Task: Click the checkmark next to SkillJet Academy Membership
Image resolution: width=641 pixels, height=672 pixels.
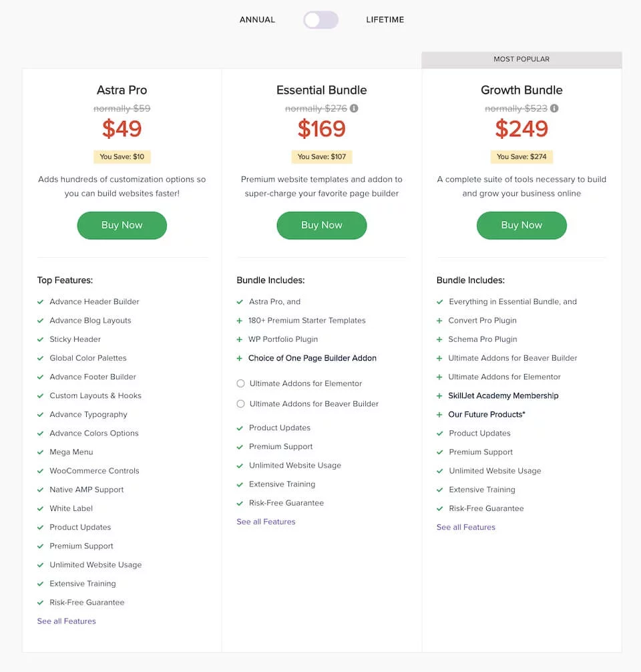Action: [x=440, y=395]
